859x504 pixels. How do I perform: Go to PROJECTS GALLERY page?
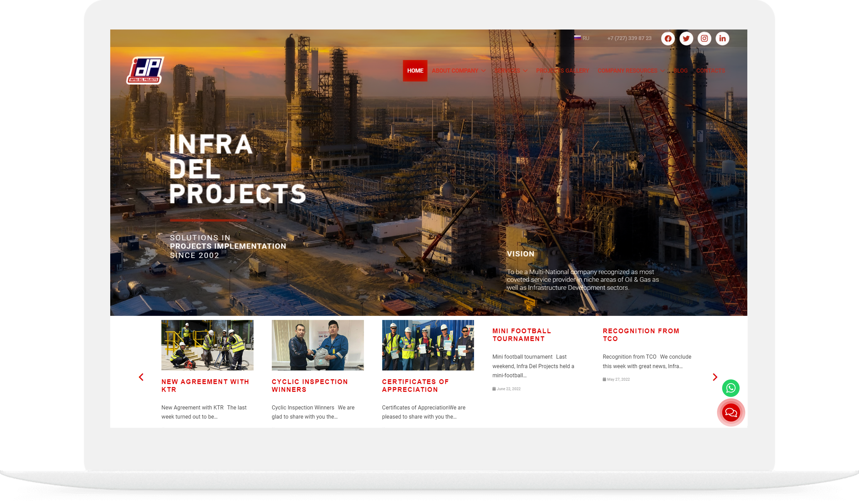pos(562,70)
